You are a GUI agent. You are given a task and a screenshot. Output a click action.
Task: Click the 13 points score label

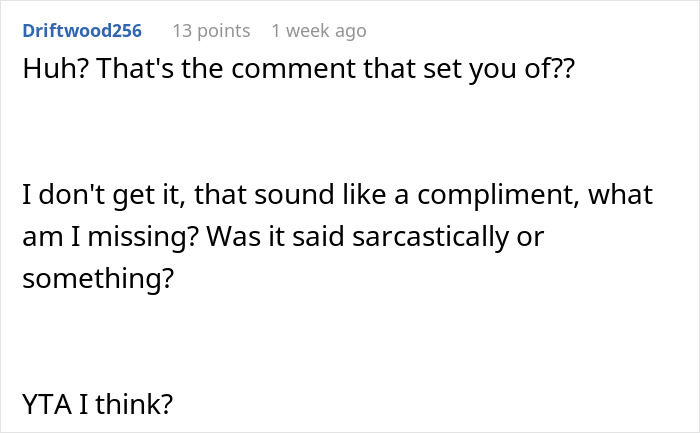(x=211, y=31)
